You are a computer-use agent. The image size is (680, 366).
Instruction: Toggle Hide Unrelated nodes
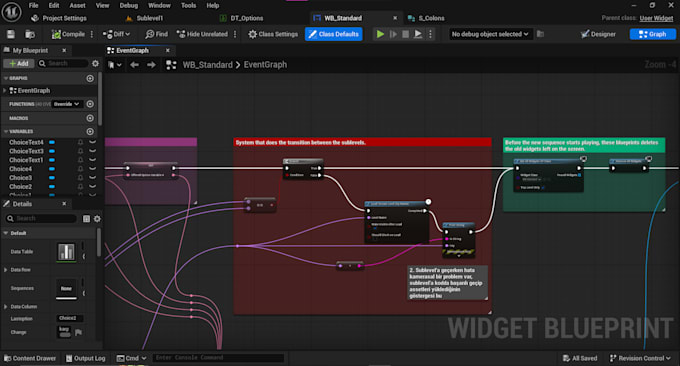click(x=202, y=34)
